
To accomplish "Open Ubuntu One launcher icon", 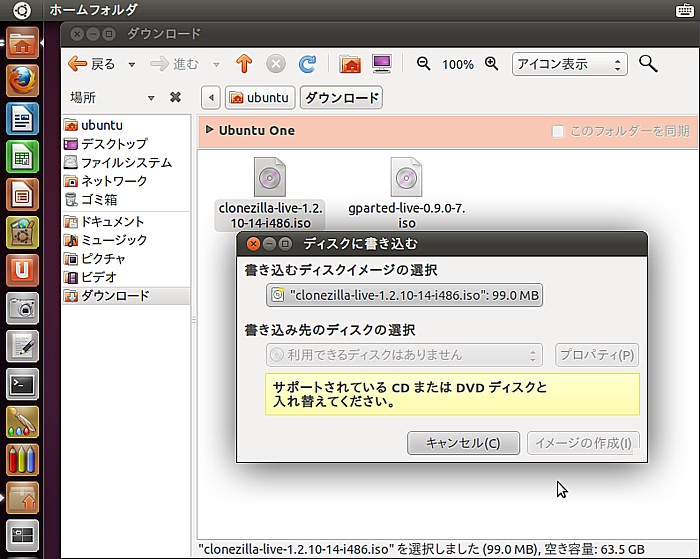I will (22, 271).
